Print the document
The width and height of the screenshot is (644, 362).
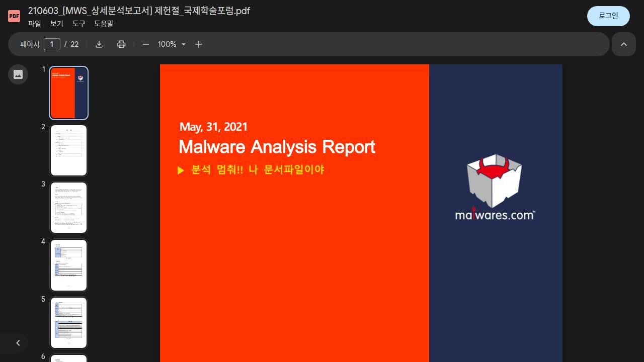[x=121, y=44]
